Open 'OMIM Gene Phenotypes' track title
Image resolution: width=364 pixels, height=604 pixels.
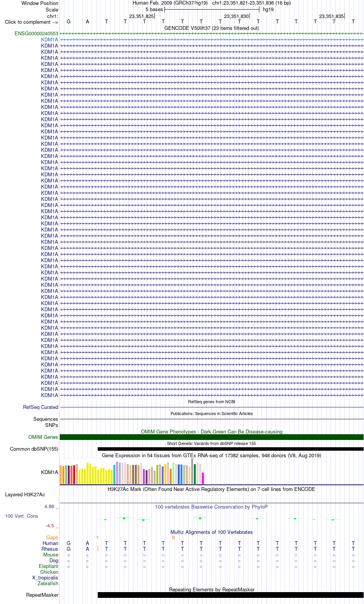(x=212, y=432)
